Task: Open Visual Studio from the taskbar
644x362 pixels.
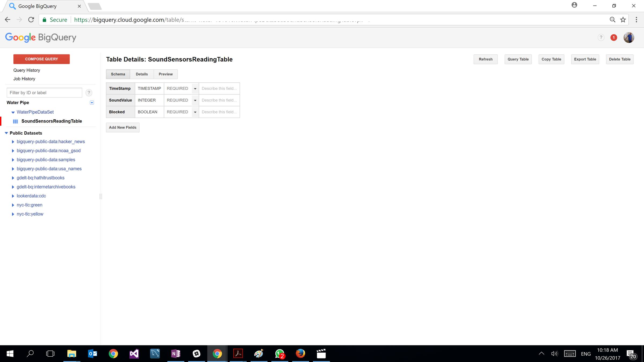Action: pyautogui.click(x=134, y=354)
